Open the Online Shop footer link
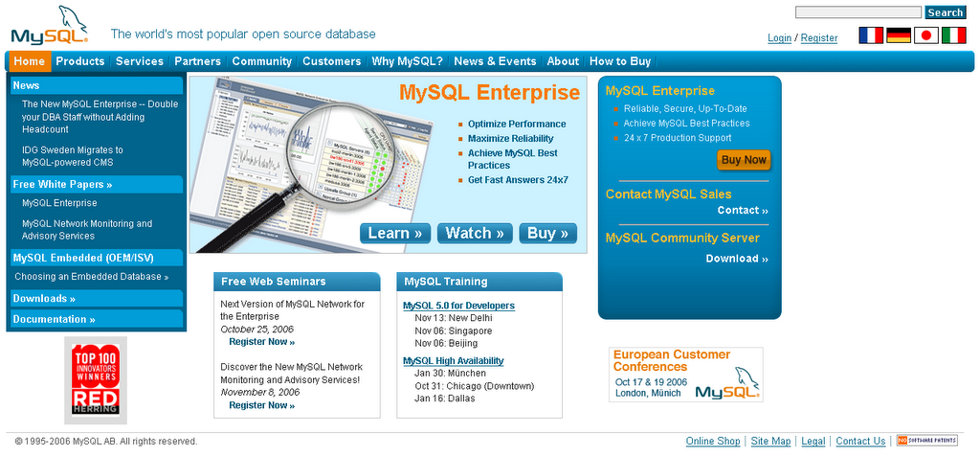 point(713,441)
